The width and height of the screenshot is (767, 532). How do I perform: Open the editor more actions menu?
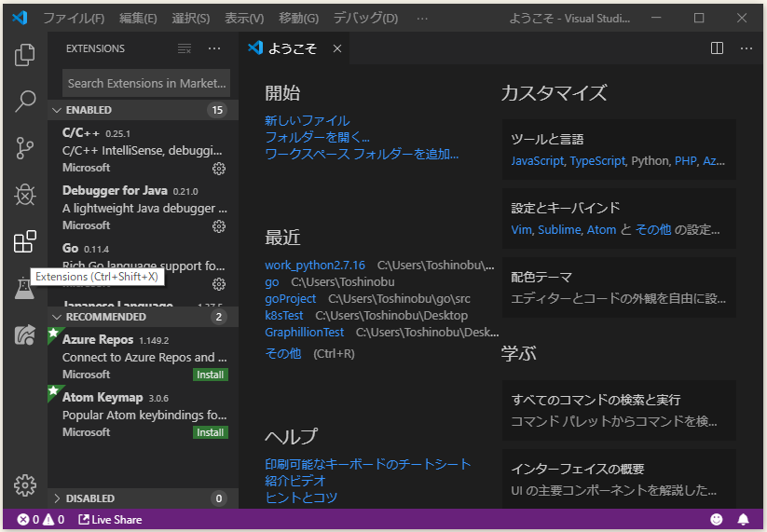746,48
